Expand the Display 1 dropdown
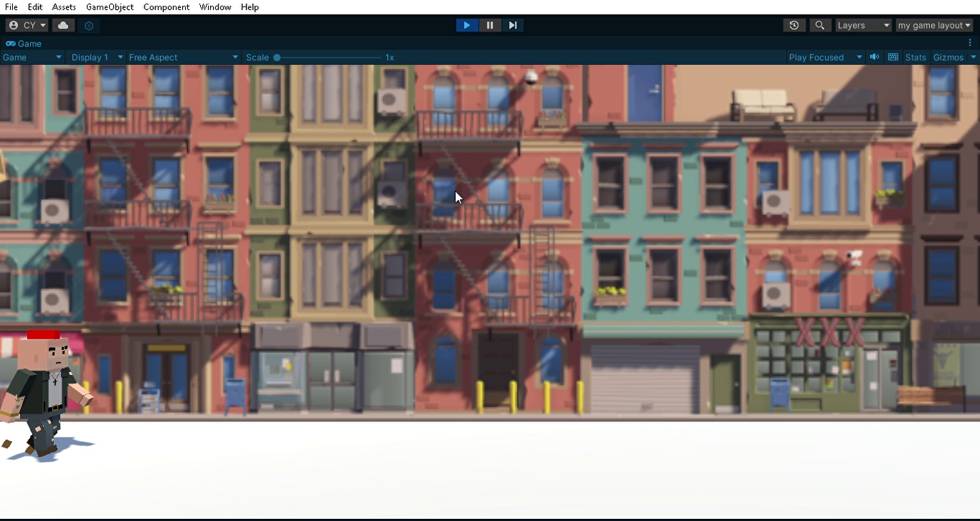This screenshot has height=521, width=980. pos(97,57)
